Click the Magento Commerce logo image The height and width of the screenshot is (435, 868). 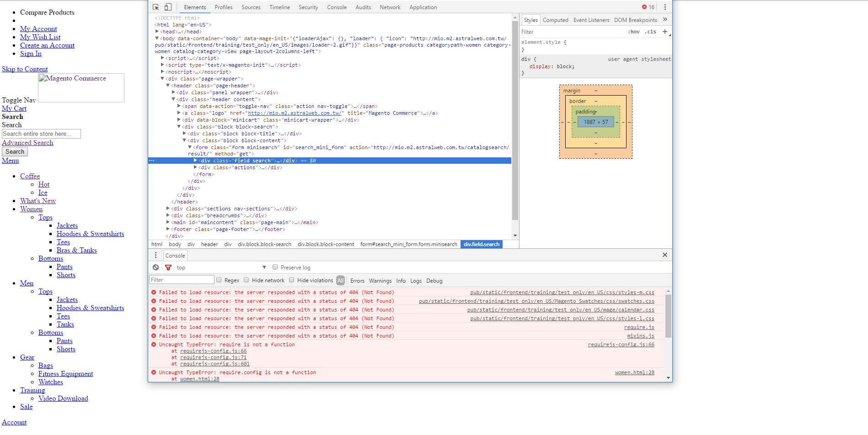tap(81, 87)
